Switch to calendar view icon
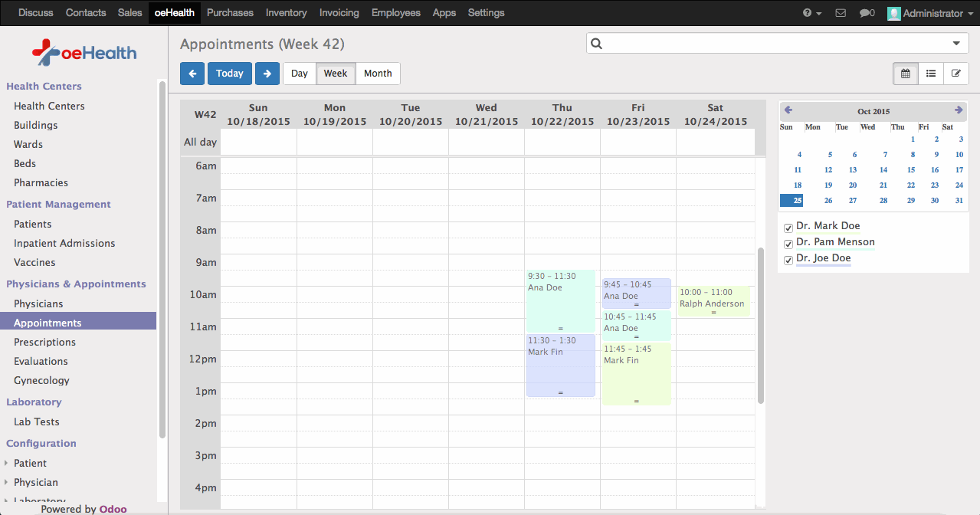Screen dimensions: 980x515 click(x=906, y=74)
